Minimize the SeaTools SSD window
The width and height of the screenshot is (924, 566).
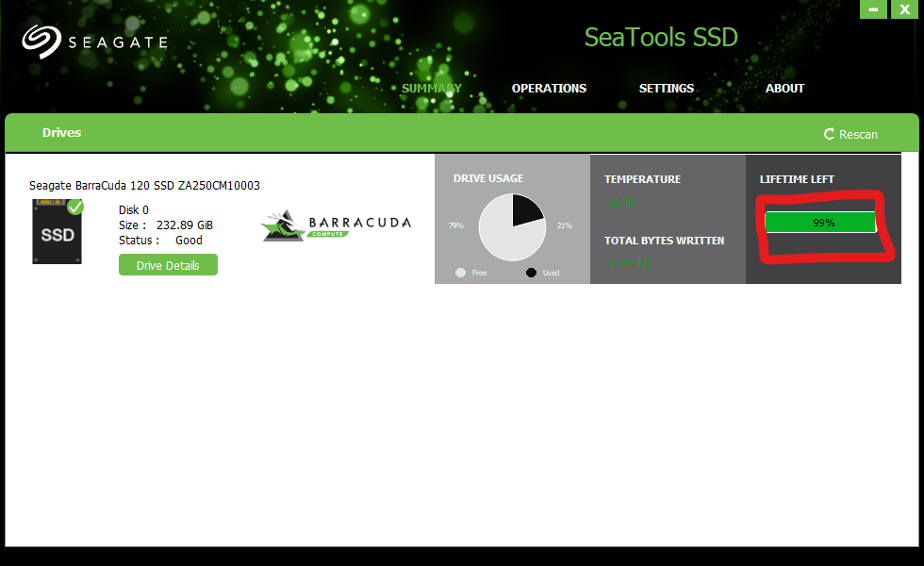(x=873, y=8)
